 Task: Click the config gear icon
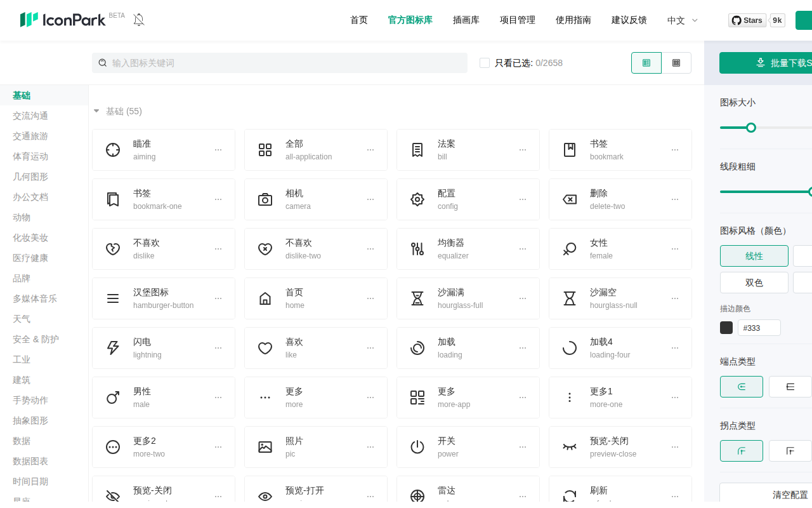(417, 199)
